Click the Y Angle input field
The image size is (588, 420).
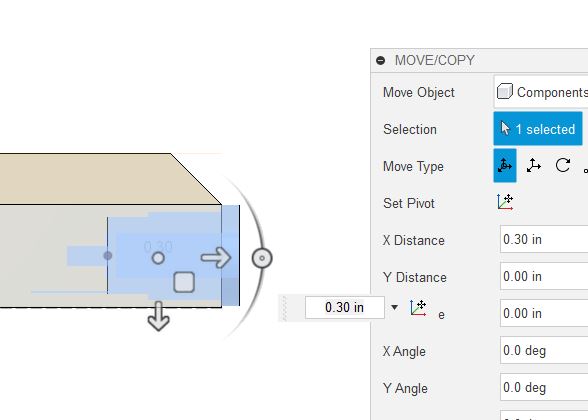pyautogui.click(x=544, y=387)
